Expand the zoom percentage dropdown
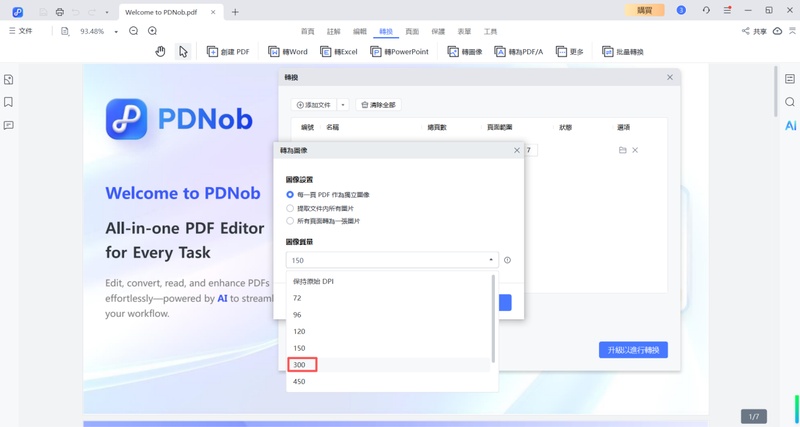800x427 pixels. (116, 32)
